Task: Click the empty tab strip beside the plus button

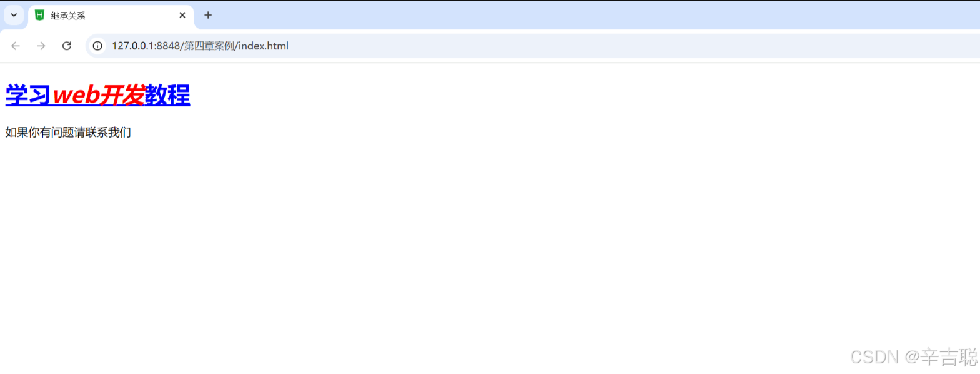Action: point(593,15)
